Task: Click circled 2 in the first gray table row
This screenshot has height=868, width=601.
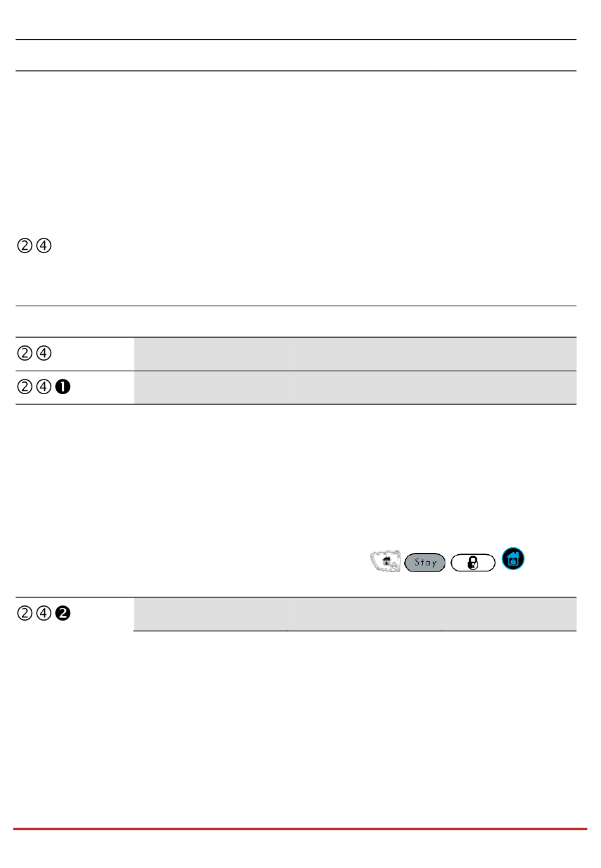Action: point(24,353)
